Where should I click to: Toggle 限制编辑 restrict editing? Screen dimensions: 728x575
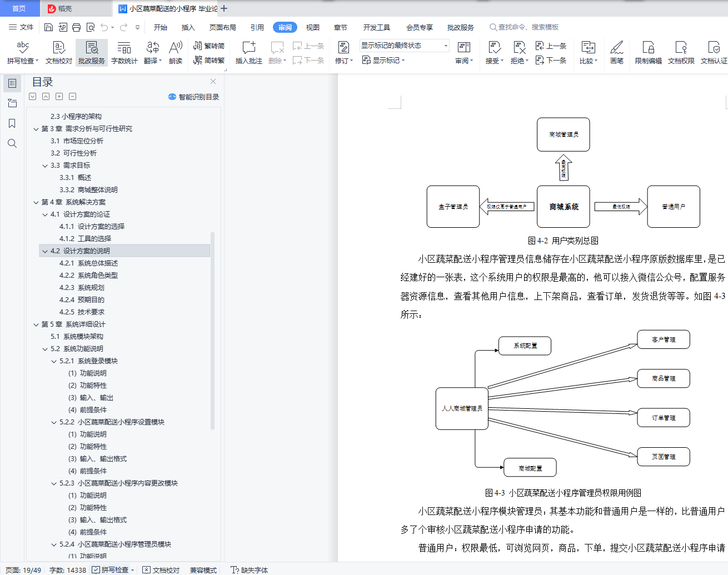(x=648, y=53)
